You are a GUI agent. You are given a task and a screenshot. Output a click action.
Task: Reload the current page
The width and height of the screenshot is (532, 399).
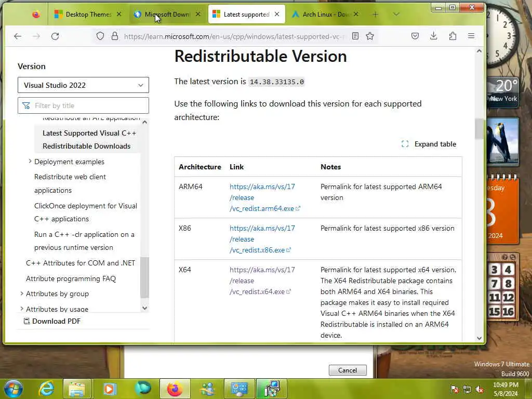(55, 36)
